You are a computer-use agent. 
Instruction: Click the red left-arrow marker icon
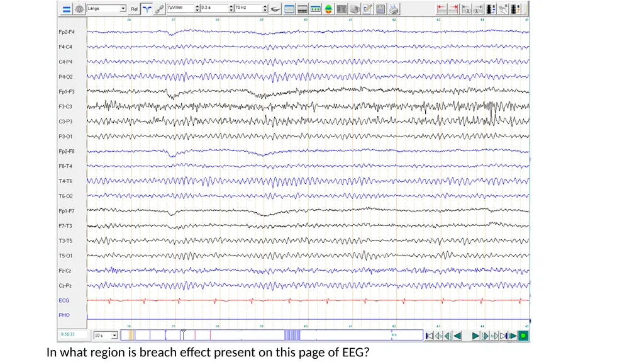pyautogui.click(x=441, y=9)
